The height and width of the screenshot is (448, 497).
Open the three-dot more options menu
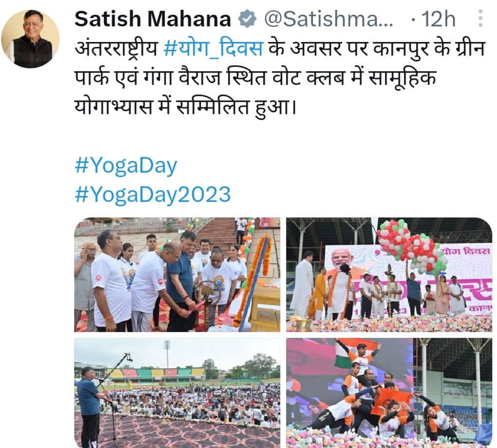tap(480, 18)
